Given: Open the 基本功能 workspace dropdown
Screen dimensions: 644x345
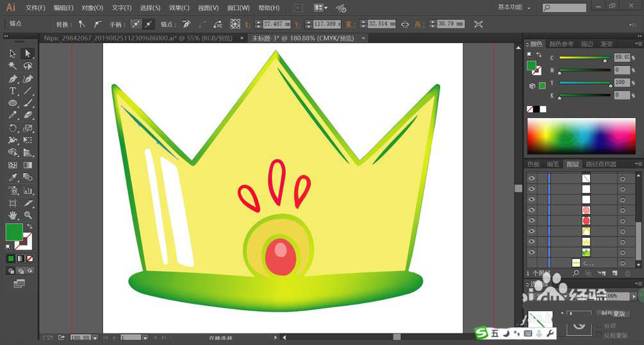Looking at the screenshot, I should [514, 8].
